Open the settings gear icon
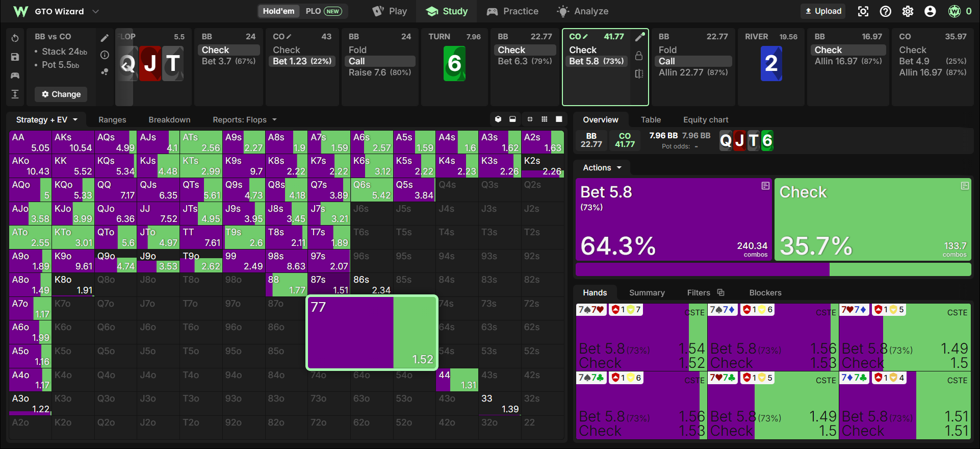 [x=908, y=11]
